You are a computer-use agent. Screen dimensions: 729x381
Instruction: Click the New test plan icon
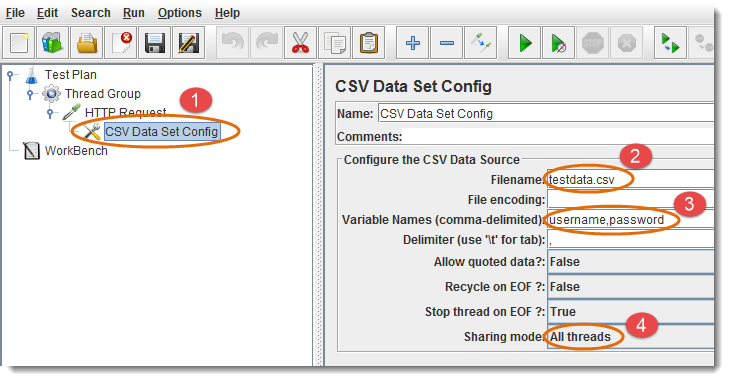19,43
